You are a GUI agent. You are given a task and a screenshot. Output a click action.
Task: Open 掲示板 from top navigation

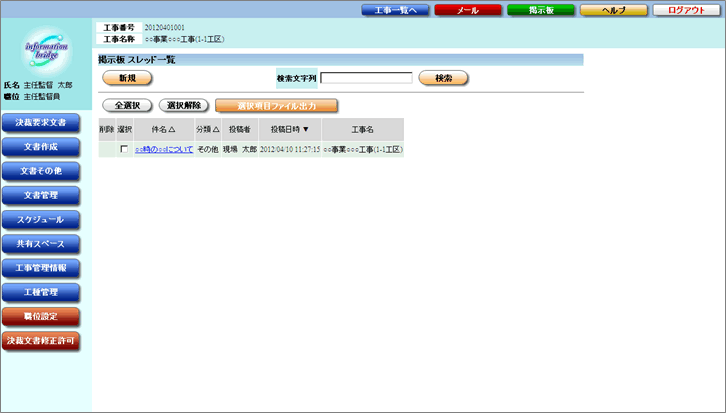[x=540, y=10]
